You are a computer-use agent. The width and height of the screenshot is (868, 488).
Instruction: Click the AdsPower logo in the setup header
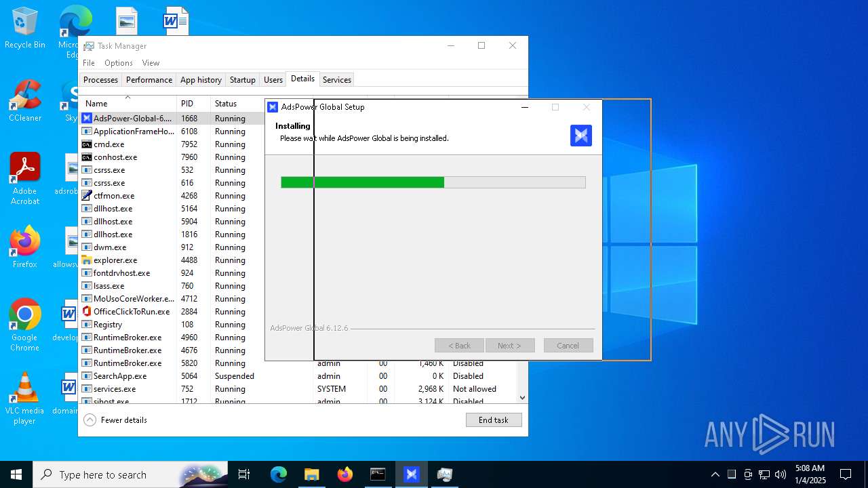(x=581, y=136)
